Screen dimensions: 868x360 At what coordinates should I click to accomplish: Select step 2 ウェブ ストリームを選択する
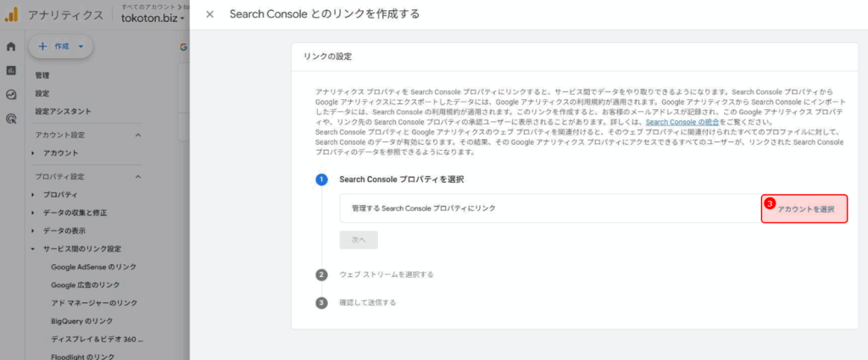coord(386,274)
